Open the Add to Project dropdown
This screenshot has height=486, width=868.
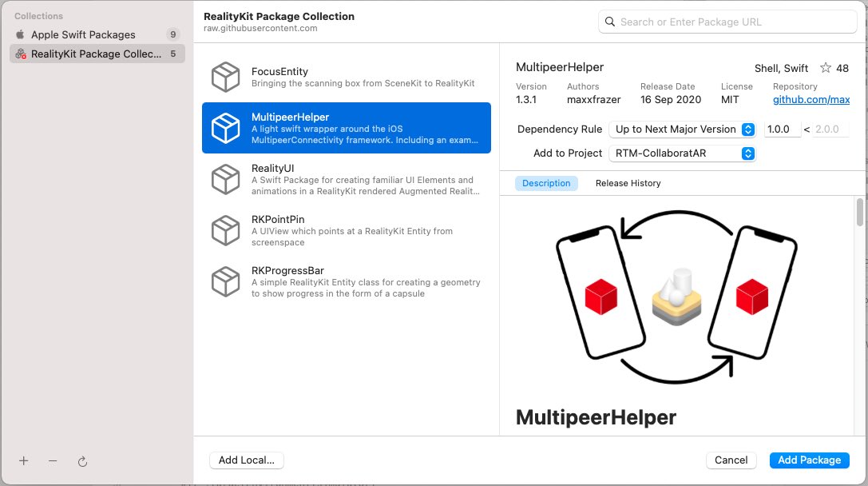pyautogui.click(x=682, y=153)
